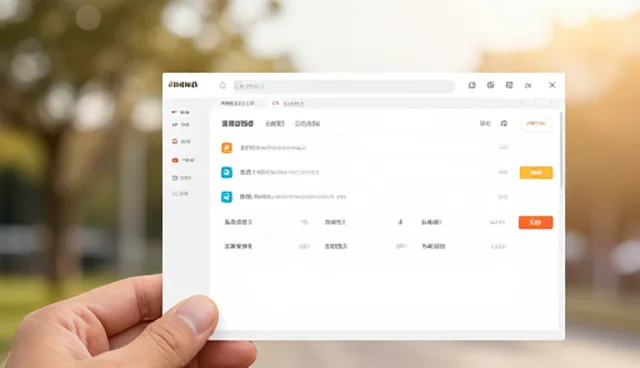Open the last faded sidebar item

pyautogui.click(x=180, y=193)
